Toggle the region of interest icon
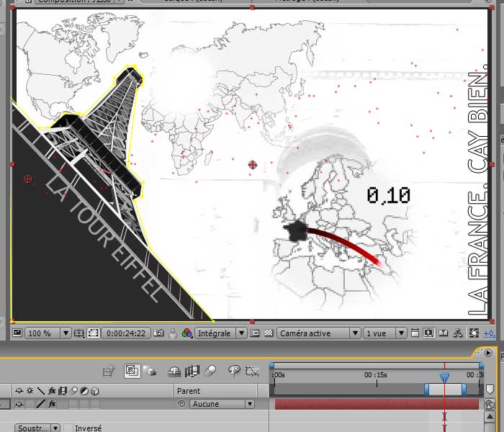Image resolution: width=504 pixels, height=432 pixels. pos(255,333)
